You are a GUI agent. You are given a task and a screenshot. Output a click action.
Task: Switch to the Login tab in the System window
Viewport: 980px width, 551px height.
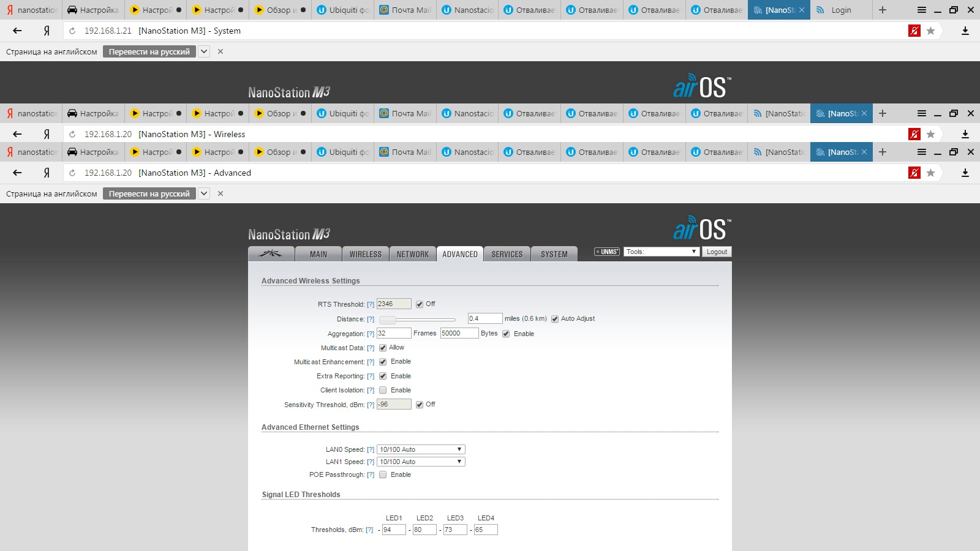tap(840, 10)
